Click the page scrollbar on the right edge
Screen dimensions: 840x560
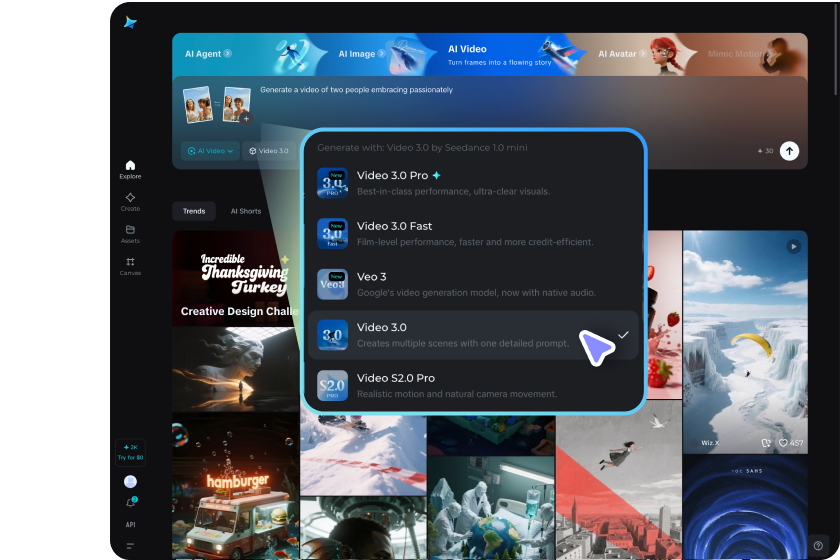[x=836, y=50]
